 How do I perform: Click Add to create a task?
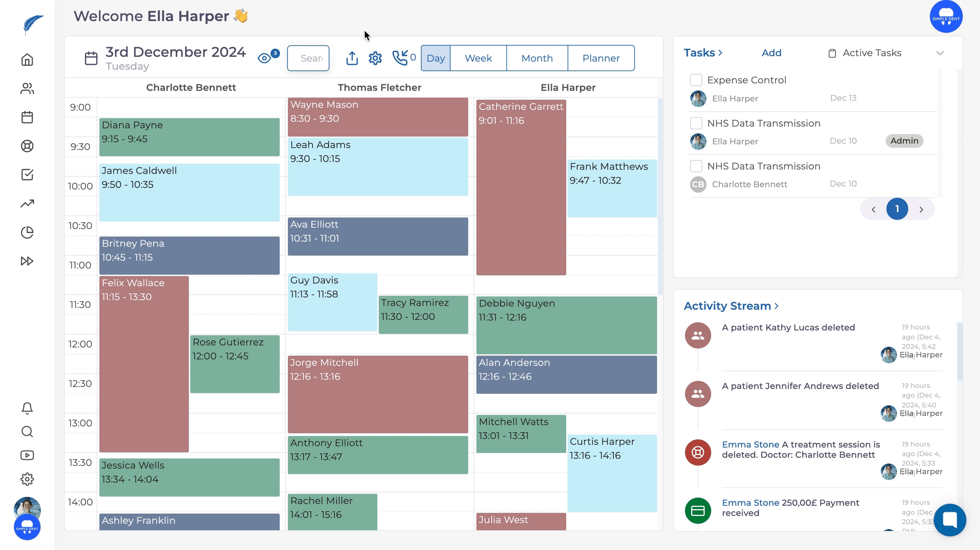[x=771, y=53]
